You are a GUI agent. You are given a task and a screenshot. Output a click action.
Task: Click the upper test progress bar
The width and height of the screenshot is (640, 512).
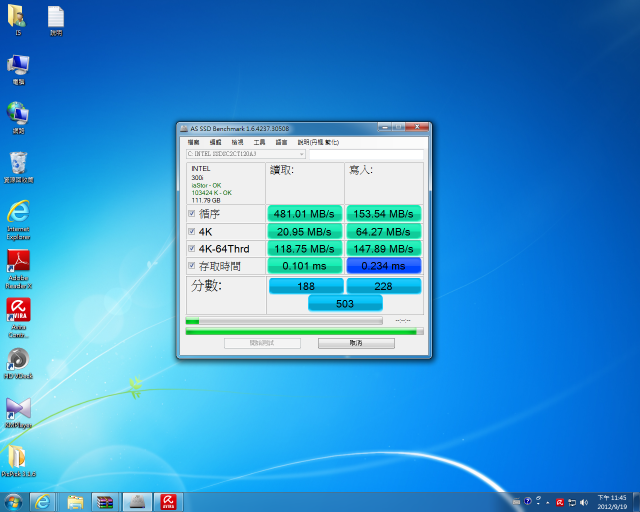[x=284, y=321]
